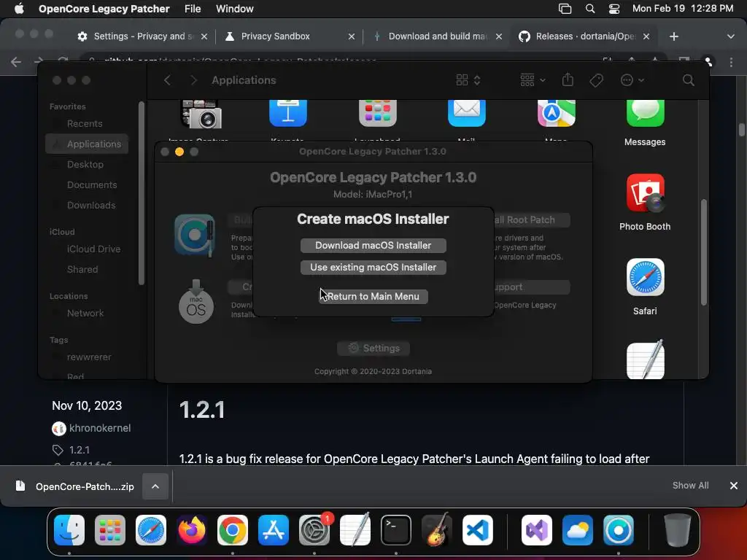Click Stage Manager icon in menu bar
Viewport: 747px width, 560px height.
[565, 9]
